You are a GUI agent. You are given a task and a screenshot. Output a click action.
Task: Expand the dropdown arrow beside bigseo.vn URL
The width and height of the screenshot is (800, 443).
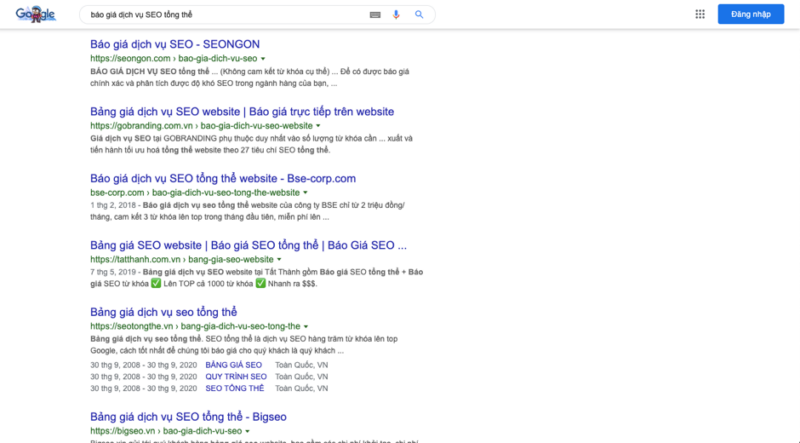pyautogui.click(x=247, y=431)
